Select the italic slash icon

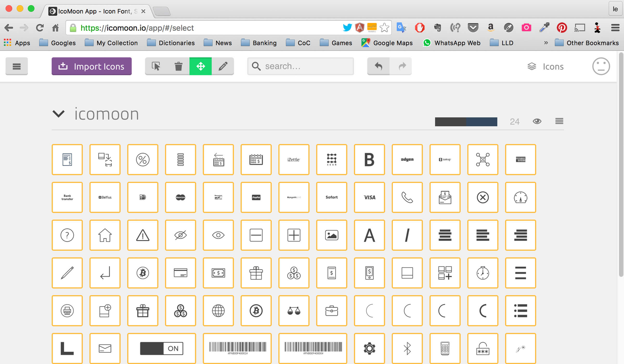tap(407, 235)
